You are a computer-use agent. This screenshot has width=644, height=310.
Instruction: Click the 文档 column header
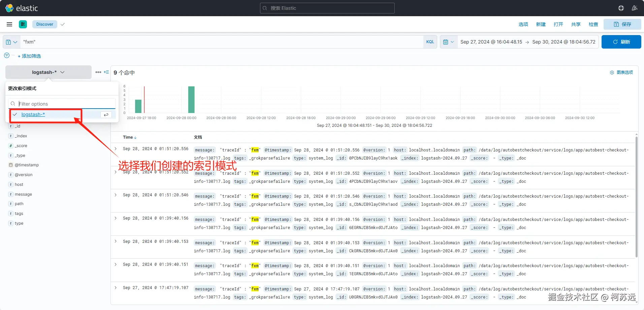tap(198, 137)
